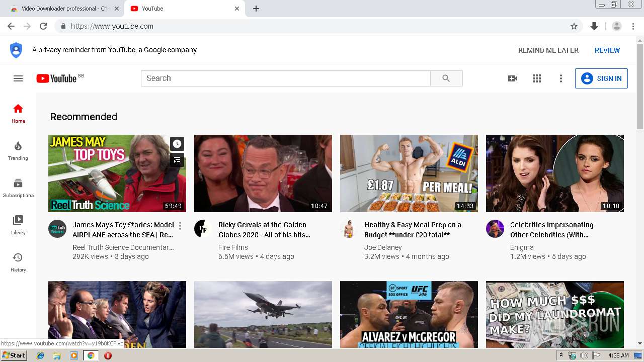
Task: Click the SIGN IN button
Action: click(601, 78)
